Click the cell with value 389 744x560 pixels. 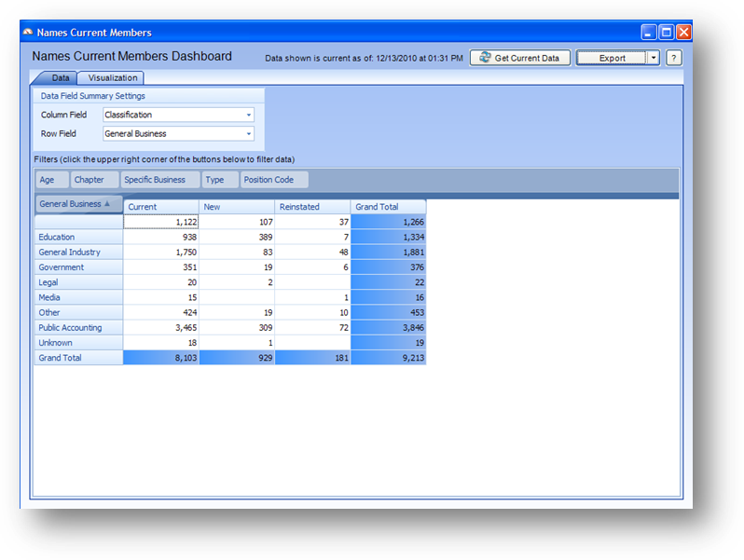(x=237, y=237)
